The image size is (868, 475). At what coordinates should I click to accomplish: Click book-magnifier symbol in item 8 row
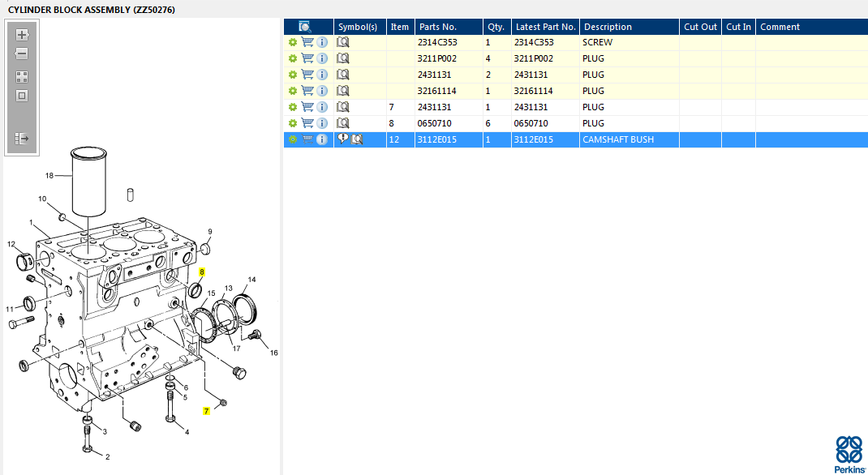[x=343, y=122]
